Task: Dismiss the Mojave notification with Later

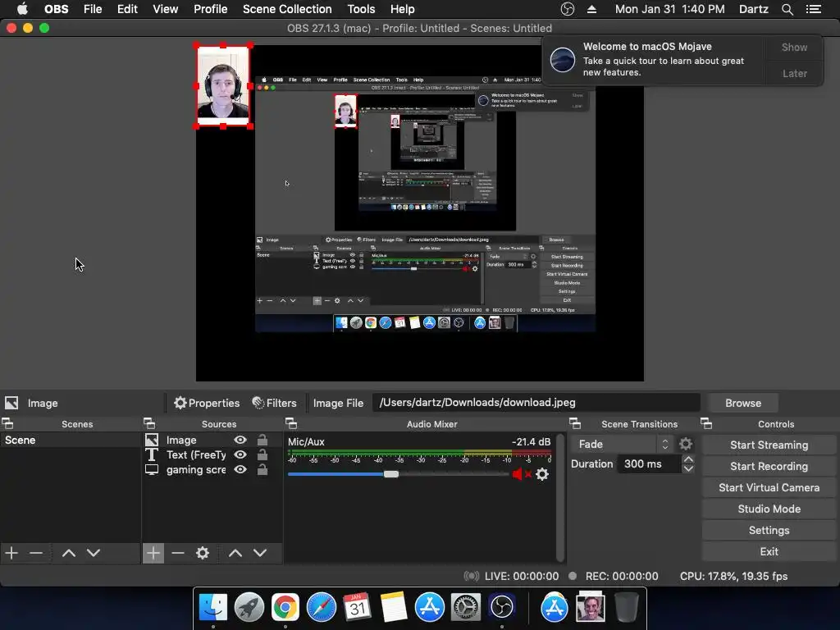Action: (x=794, y=73)
